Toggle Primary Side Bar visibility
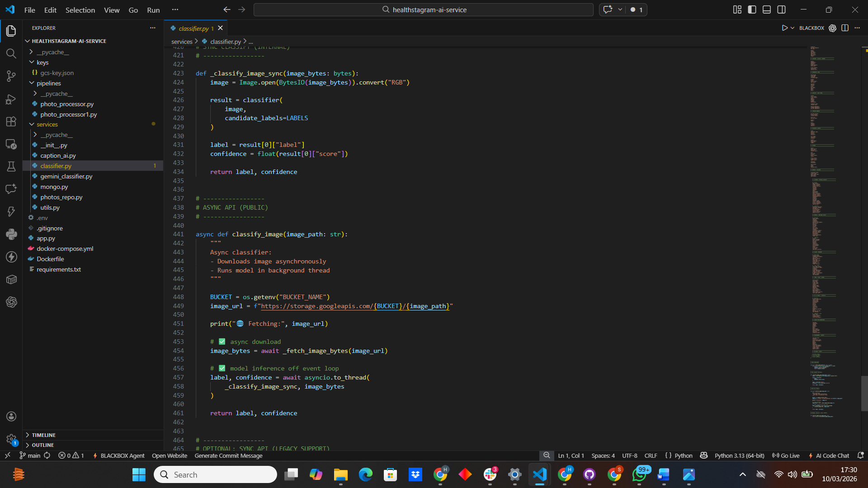Viewport: 868px width, 488px height. (x=752, y=9)
